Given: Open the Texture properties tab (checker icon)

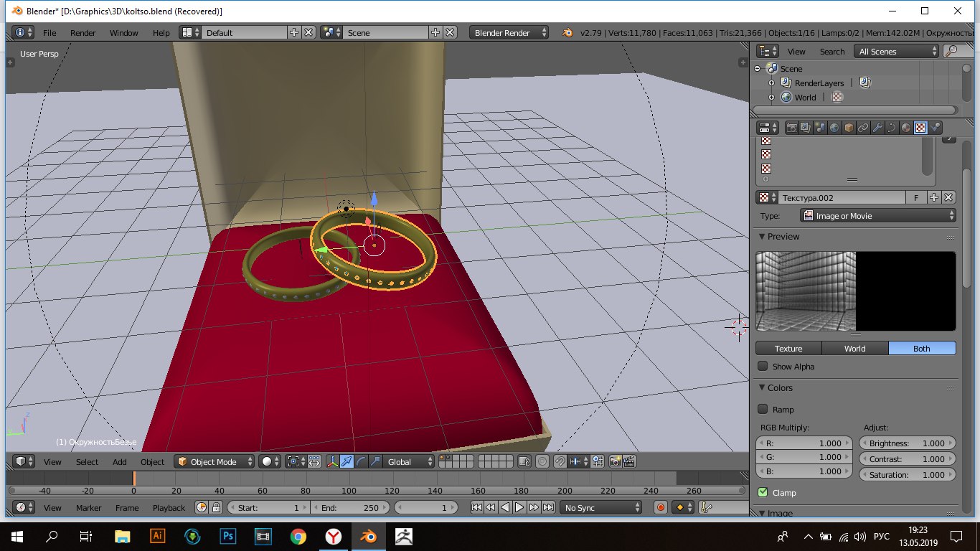Looking at the screenshot, I should click(920, 128).
